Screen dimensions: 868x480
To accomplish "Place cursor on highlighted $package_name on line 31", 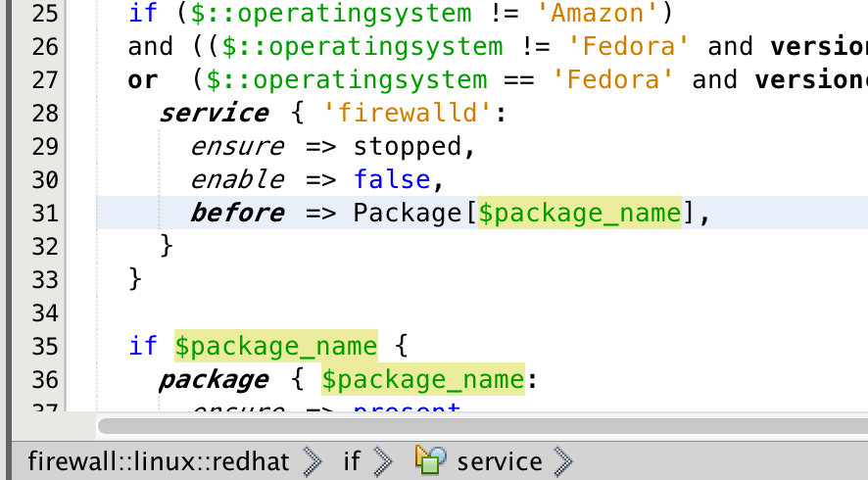I will point(580,213).
